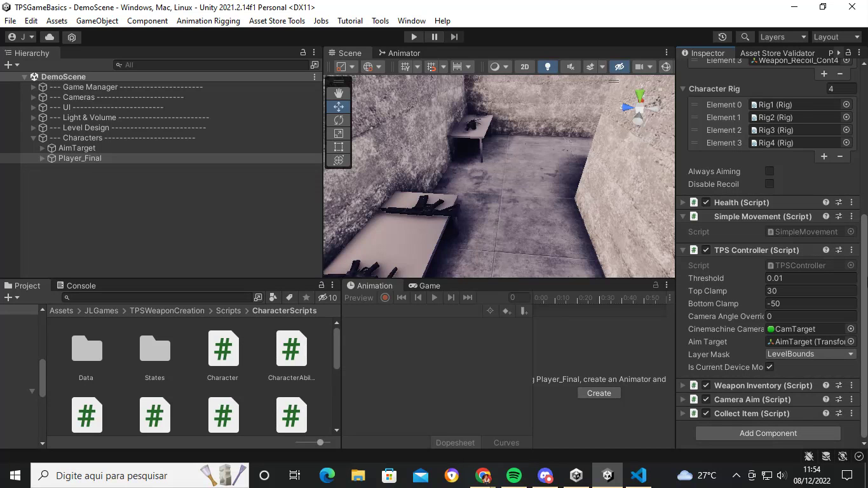Screen dimensions: 868x488
Task: Switch to the Console tab
Action: click(76, 285)
